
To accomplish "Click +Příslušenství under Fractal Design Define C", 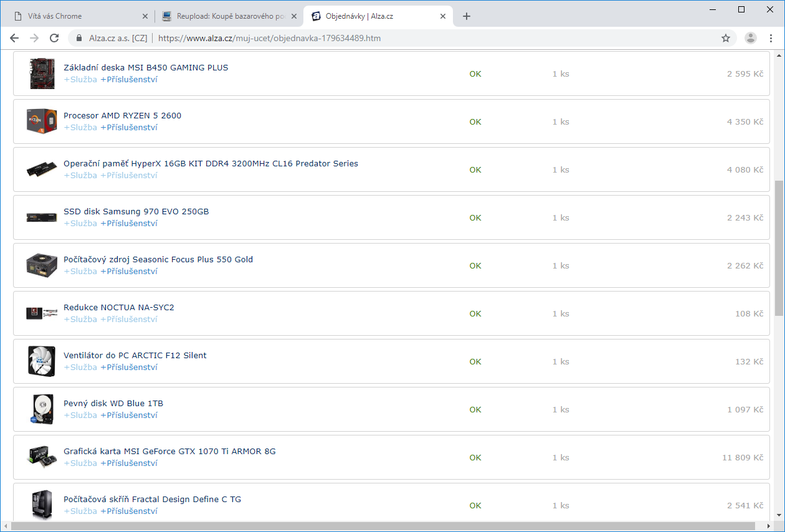I will 129,511.
